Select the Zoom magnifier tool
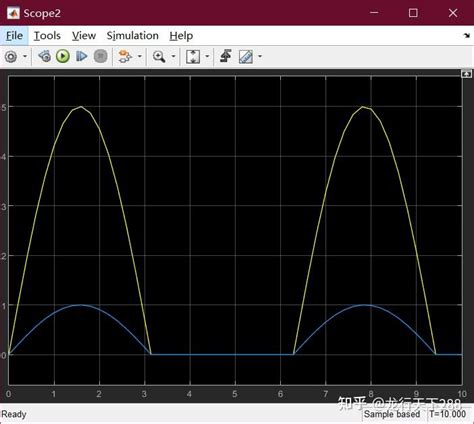Screen dimensions: 474x424 [159, 56]
